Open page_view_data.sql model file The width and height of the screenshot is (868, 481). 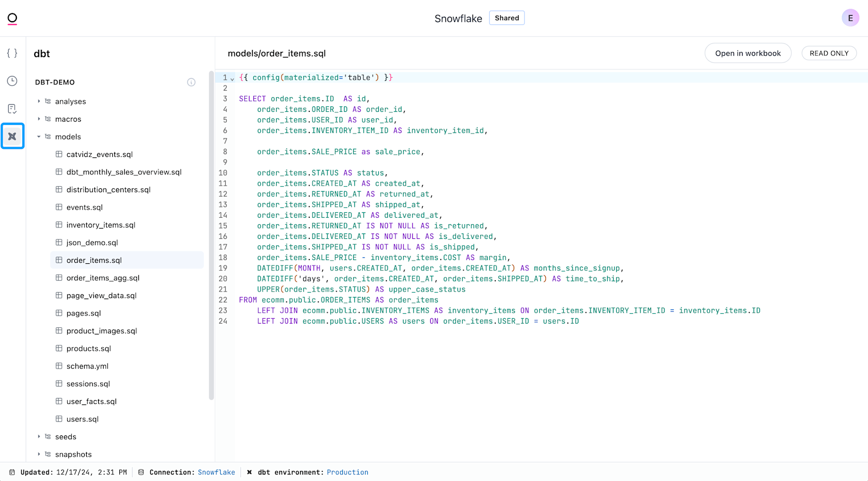pos(101,295)
